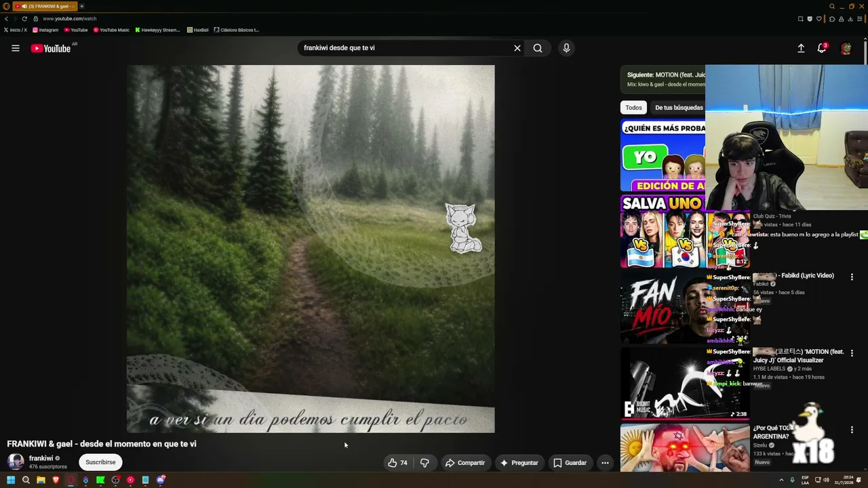Start voice search with the microphone
Image resolution: width=868 pixels, height=488 pixels.
point(566,48)
